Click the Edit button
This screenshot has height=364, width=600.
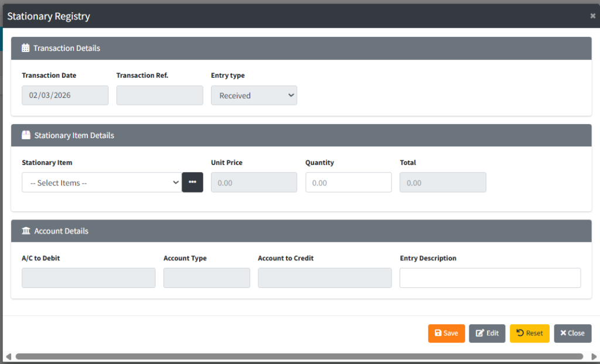coord(487,333)
